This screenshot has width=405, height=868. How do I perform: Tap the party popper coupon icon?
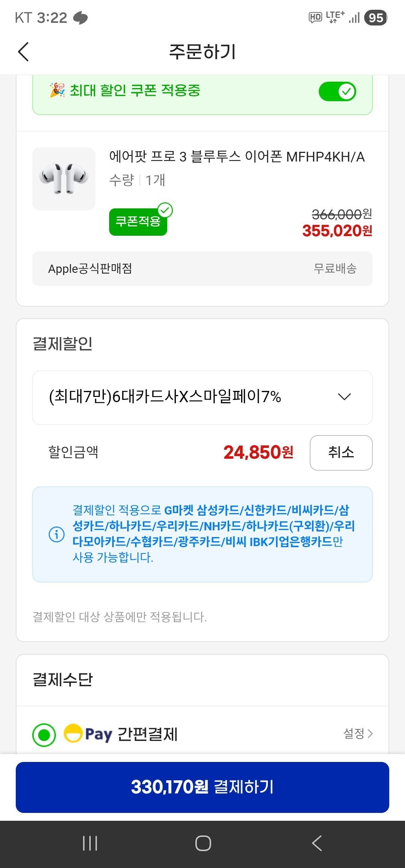pyautogui.click(x=57, y=90)
